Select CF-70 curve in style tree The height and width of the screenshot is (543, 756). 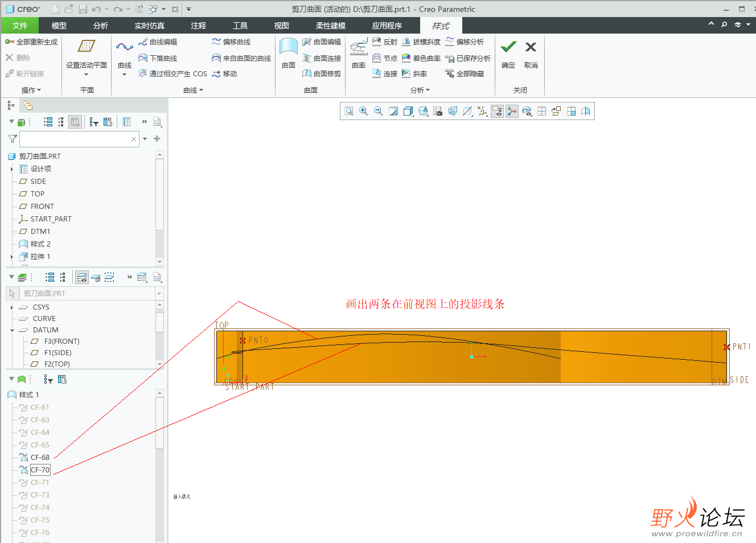click(40, 470)
